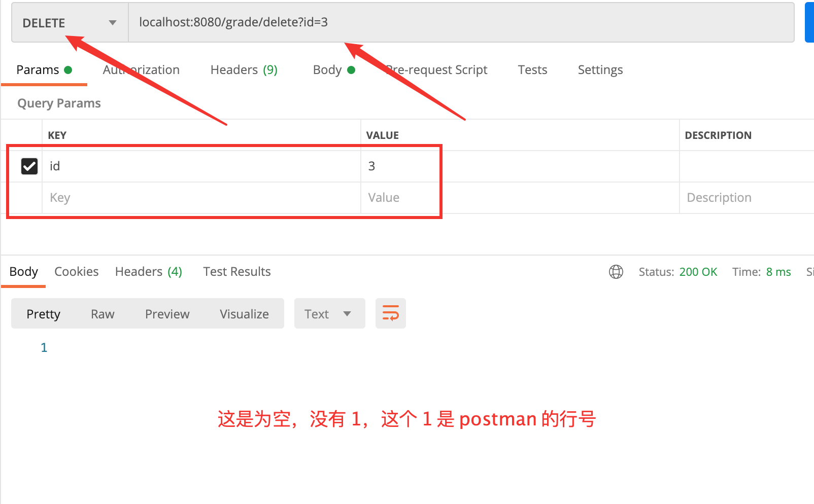View the response Headers (4) tab

(x=148, y=272)
